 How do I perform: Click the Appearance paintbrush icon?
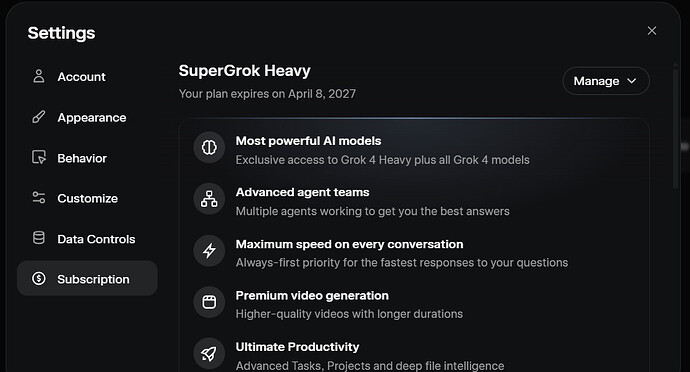pos(39,117)
